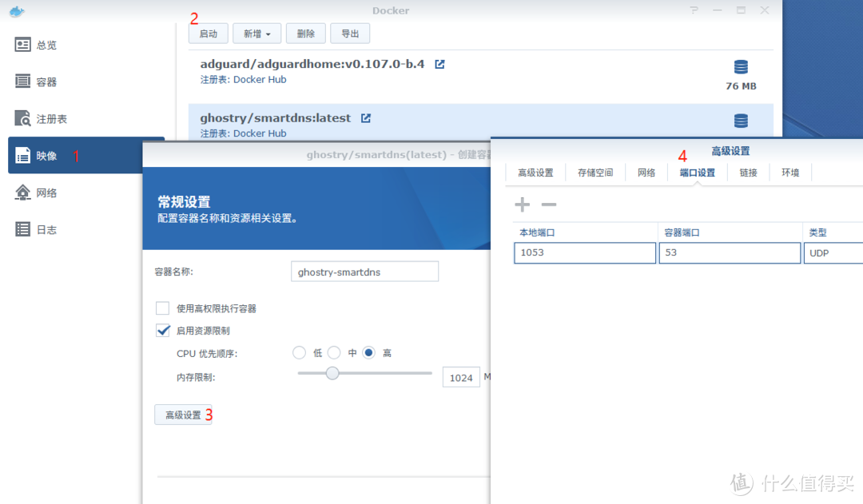863x504 pixels.
Task: Select the 映像 image section in sidebar
Action: tap(86, 156)
